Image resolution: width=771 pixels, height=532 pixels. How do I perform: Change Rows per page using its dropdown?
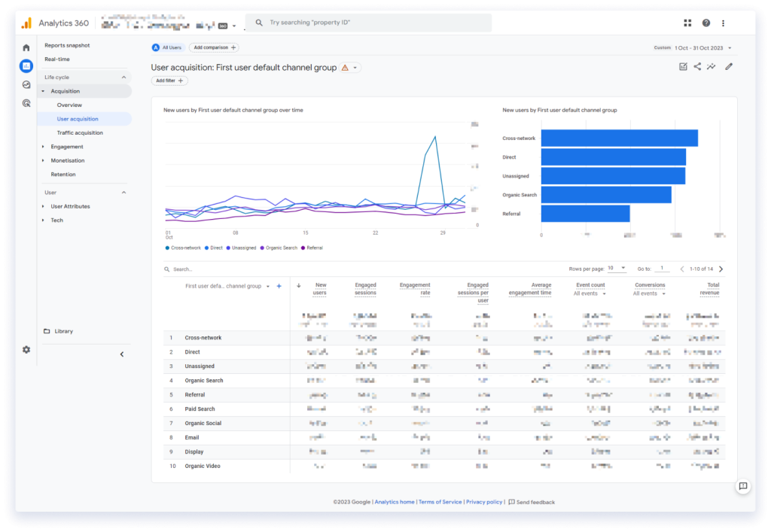click(618, 268)
